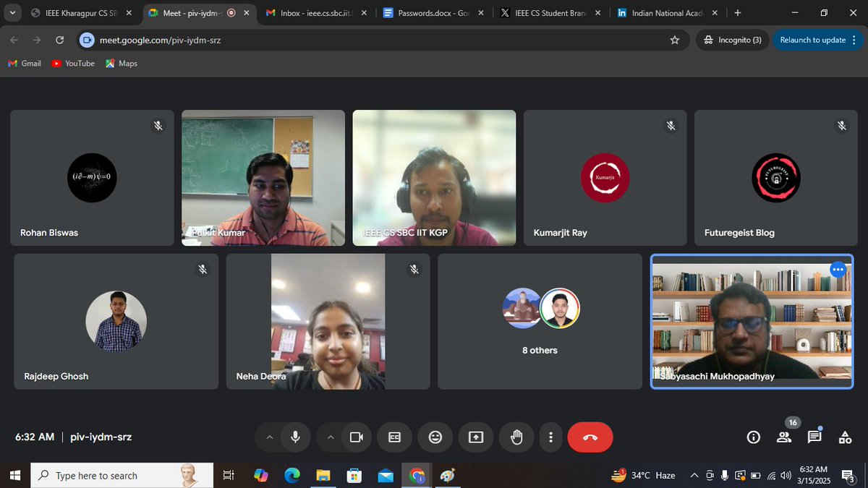
Task: Open Microsoft Store from the taskbar
Action: [354, 476]
